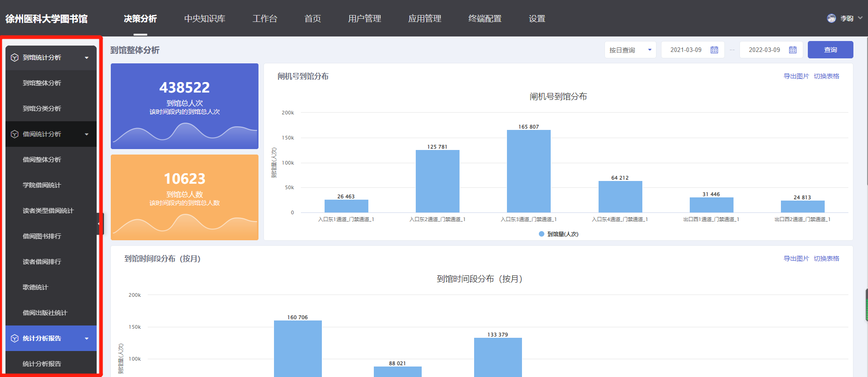Select 学院借阅统计 in the sidebar
868x377 pixels.
click(x=42, y=185)
